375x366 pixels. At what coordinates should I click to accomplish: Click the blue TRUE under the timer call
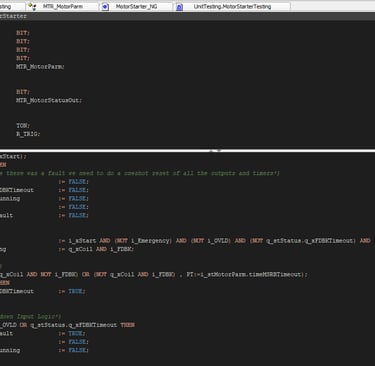75,291
